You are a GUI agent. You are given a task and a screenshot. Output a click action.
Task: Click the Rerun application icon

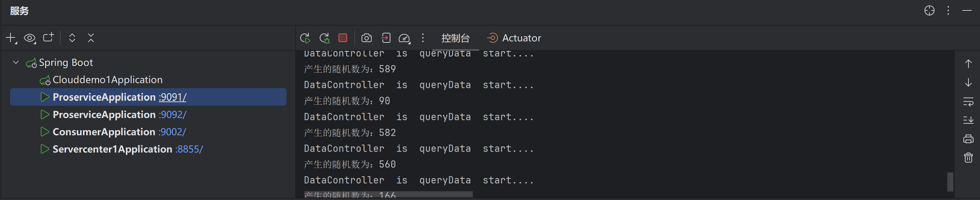point(305,38)
